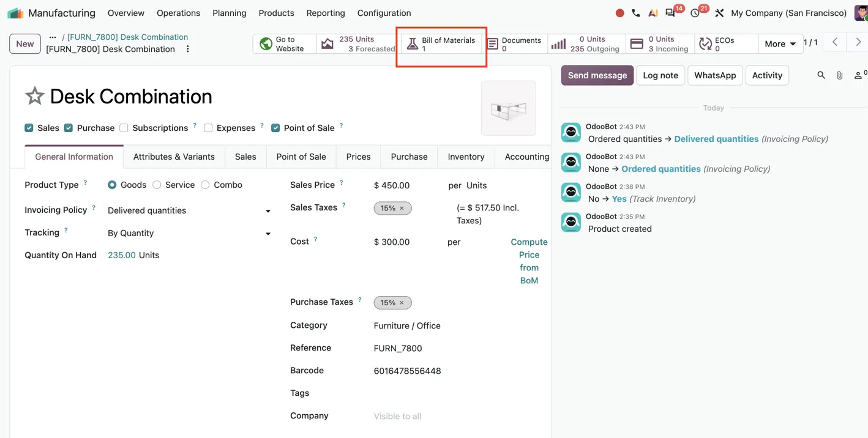868x438 pixels.
Task: Expand the More smart buttons dropdown
Action: click(x=780, y=44)
